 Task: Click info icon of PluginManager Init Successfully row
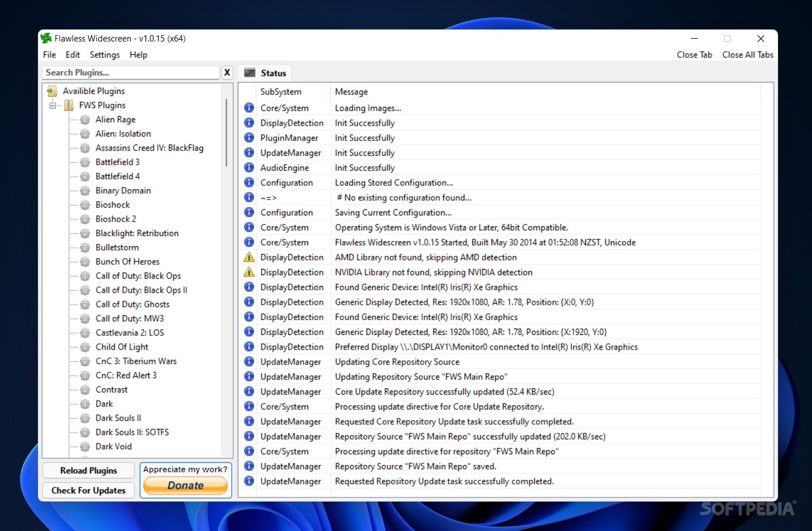click(x=249, y=138)
